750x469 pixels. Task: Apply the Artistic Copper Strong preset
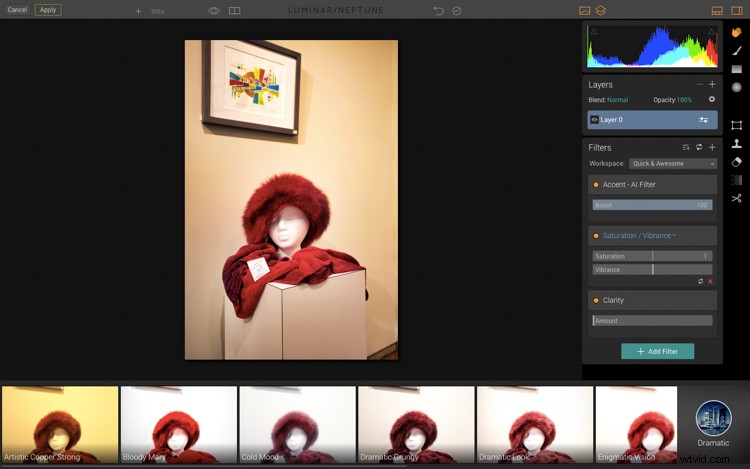[x=60, y=425]
